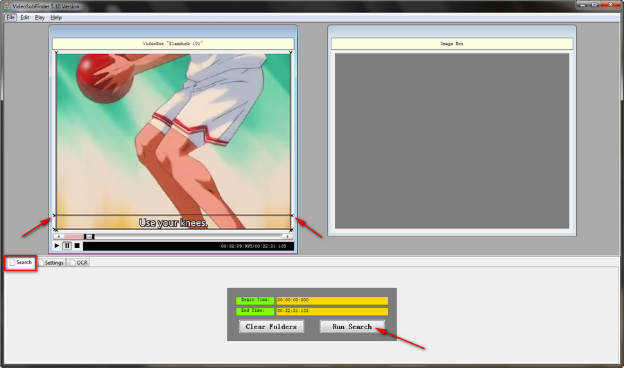The height and width of the screenshot is (369, 624).
Task: Click the End Time green label
Action: (x=255, y=311)
